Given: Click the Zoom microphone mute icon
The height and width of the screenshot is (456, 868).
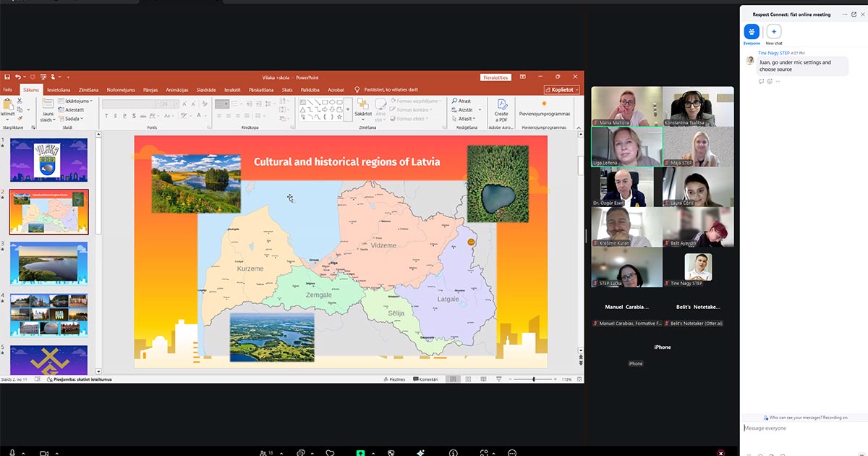Looking at the screenshot, I should (x=12, y=452).
